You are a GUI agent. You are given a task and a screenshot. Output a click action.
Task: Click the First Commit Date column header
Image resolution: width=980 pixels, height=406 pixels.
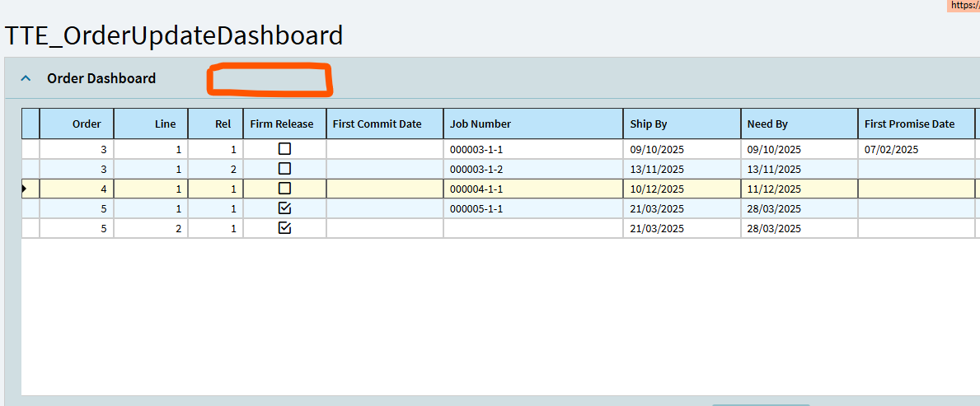pos(385,124)
